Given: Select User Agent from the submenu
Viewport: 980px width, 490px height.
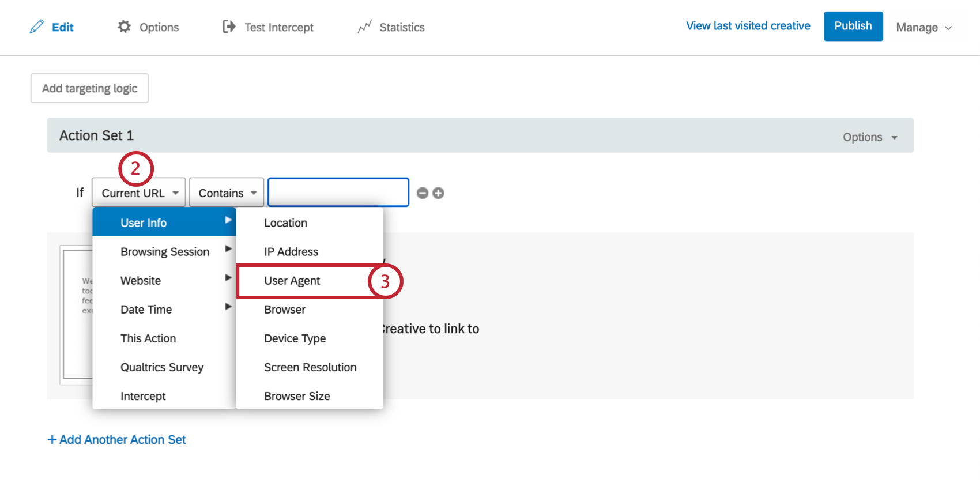Looking at the screenshot, I should (292, 281).
